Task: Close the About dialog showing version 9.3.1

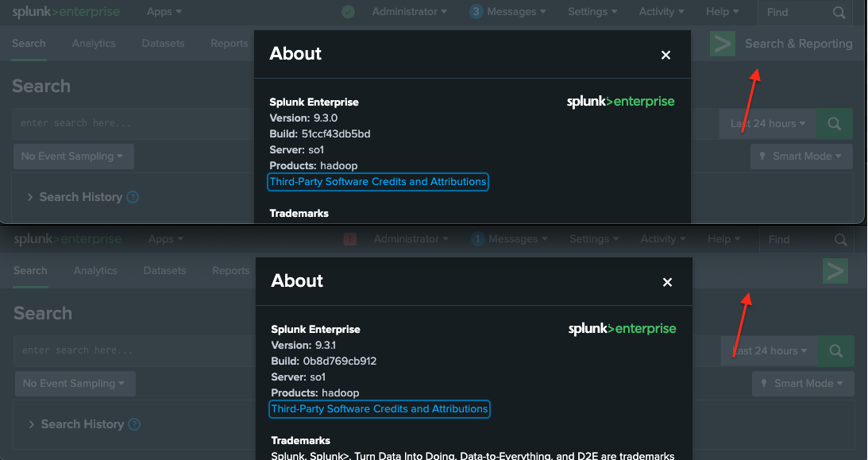Action: pyautogui.click(x=667, y=282)
